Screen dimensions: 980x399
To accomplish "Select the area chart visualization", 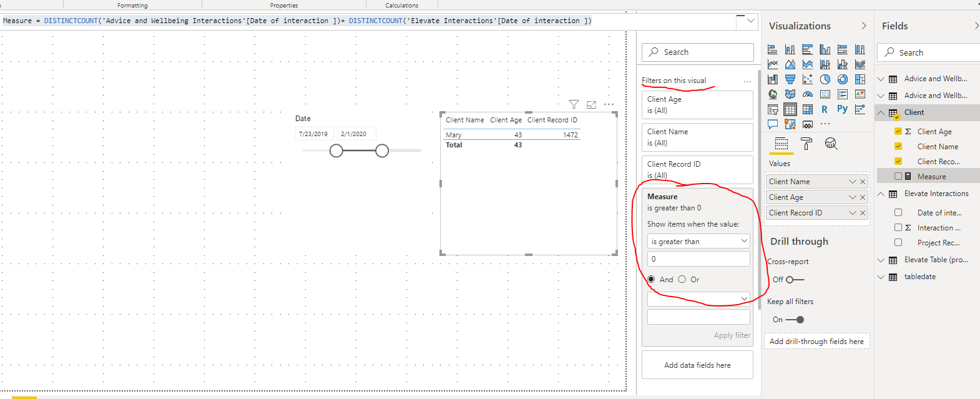I will click(x=790, y=64).
